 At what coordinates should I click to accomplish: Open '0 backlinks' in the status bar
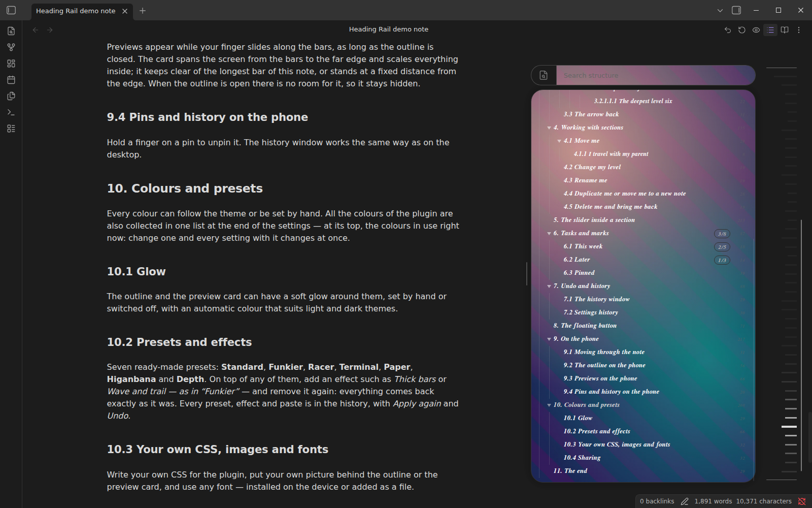[x=657, y=501]
